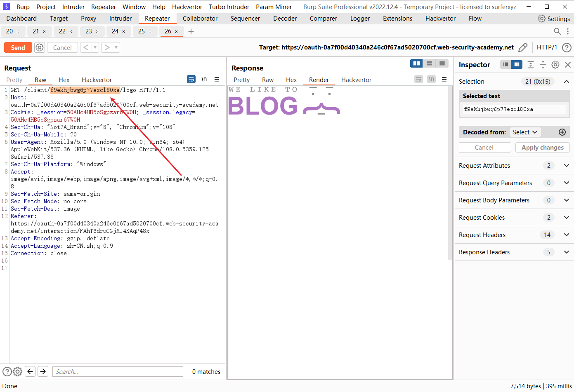Expand the Request Cookies section in Inspector
Image resolution: width=574 pixels, height=392 pixels.
coord(566,217)
